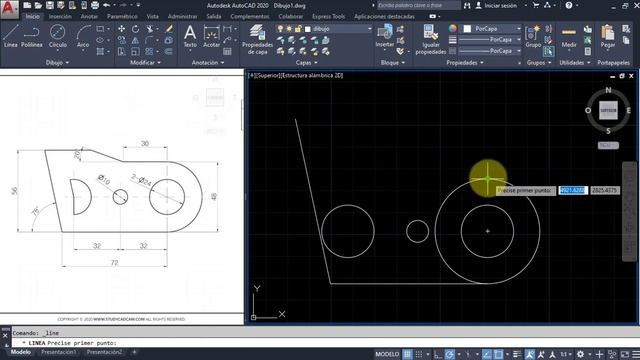Toggle object snap tracking in status bar
This screenshot has width=640, height=360.
pos(487,354)
